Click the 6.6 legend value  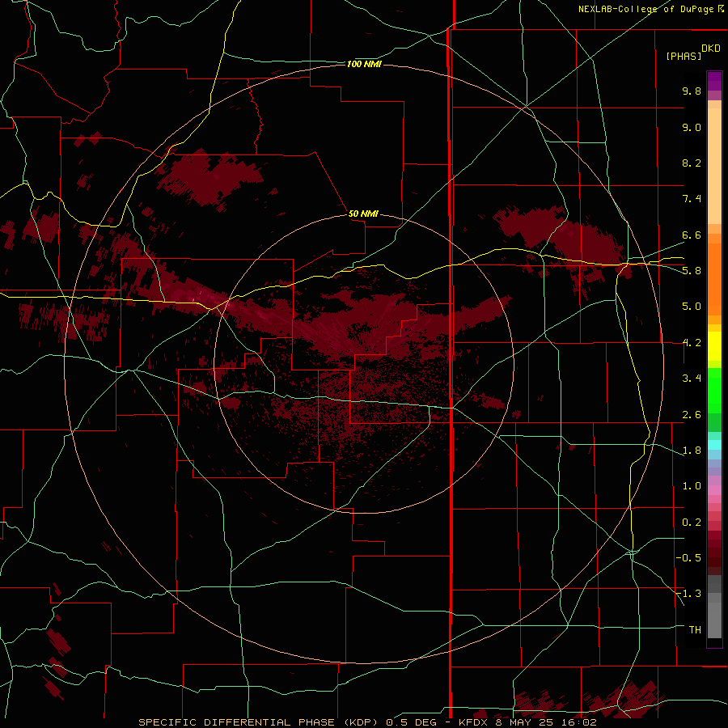pyautogui.click(x=692, y=235)
